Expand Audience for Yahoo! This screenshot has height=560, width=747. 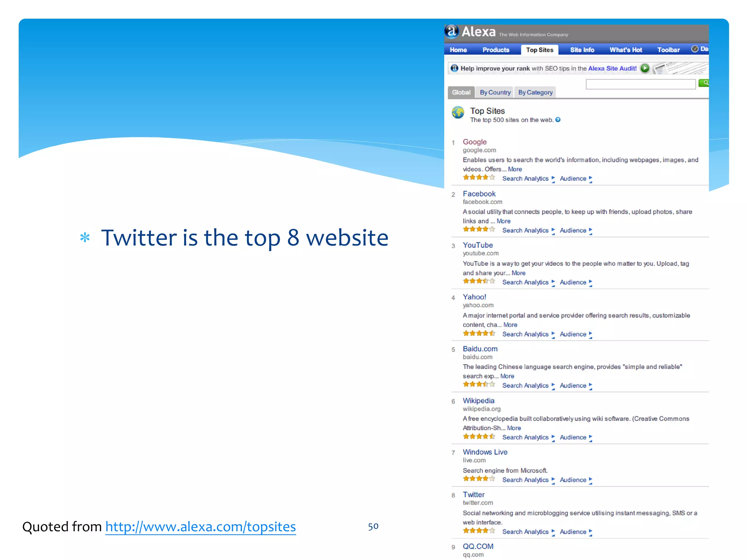[x=576, y=334]
